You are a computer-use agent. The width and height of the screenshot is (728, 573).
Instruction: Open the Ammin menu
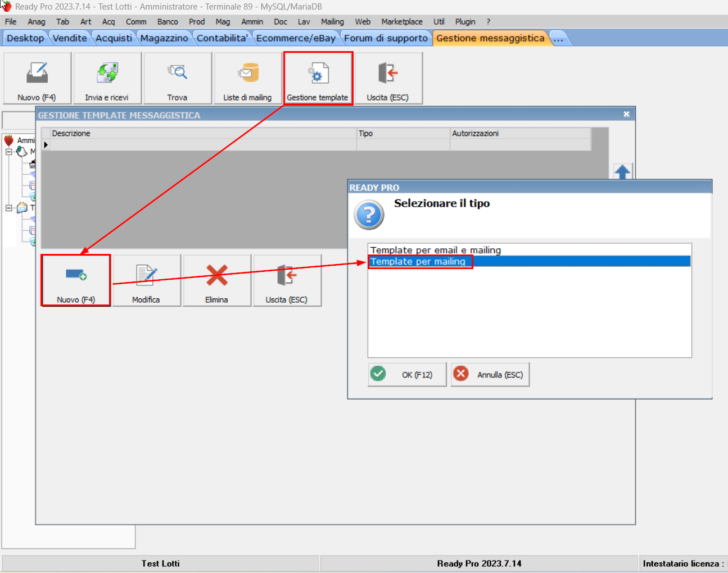click(252, 22)
